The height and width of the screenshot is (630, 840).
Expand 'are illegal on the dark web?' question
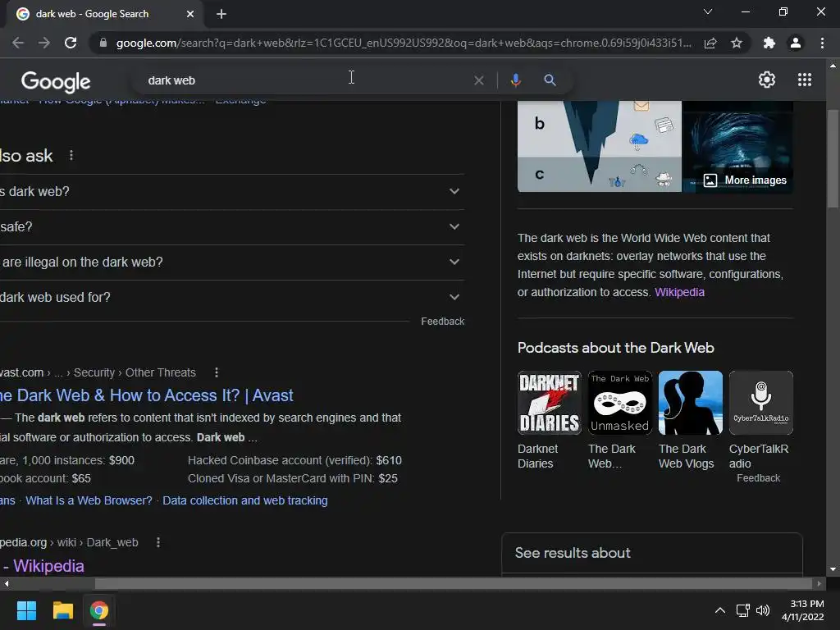point(231,262)
